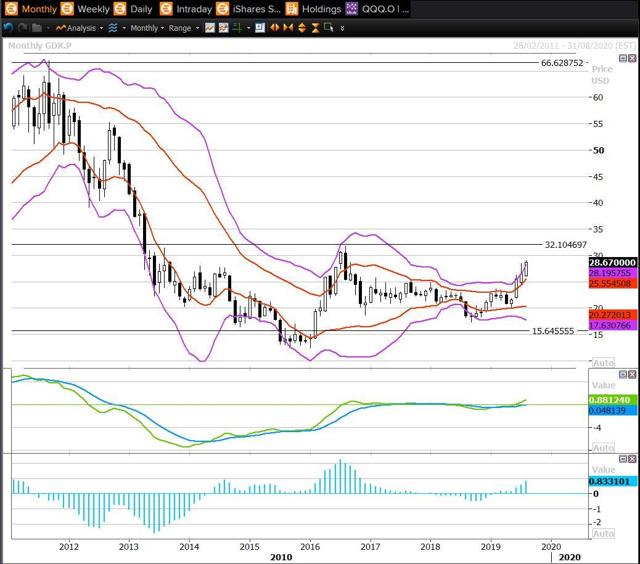Close the histogram pane
640x564 pixels.
click(632, 459)
